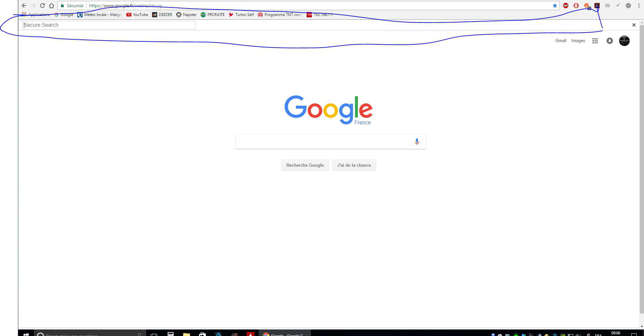Click the Recherche Google button
This screenshot has height=336, width=644.
coord(305,165)
